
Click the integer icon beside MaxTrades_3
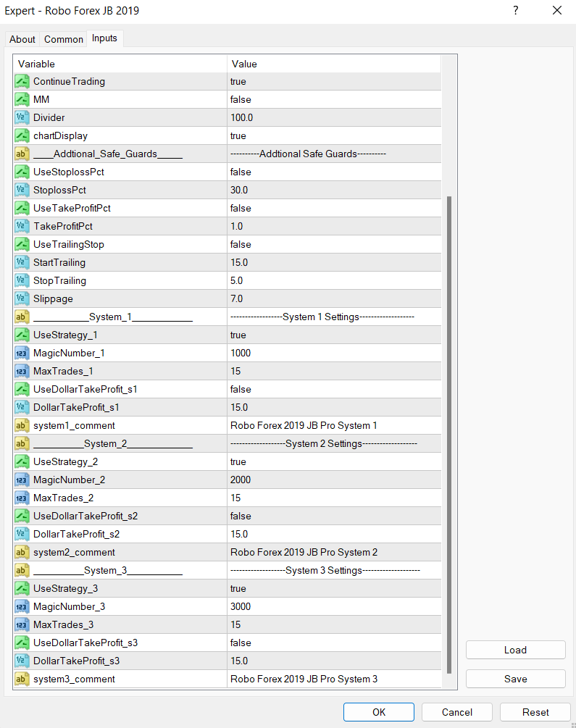(22, 625)
